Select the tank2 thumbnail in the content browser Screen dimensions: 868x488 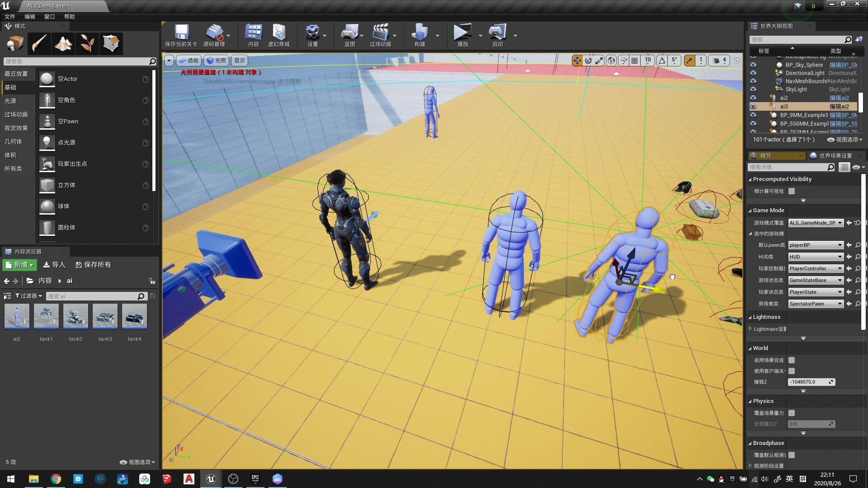[75, 316]
